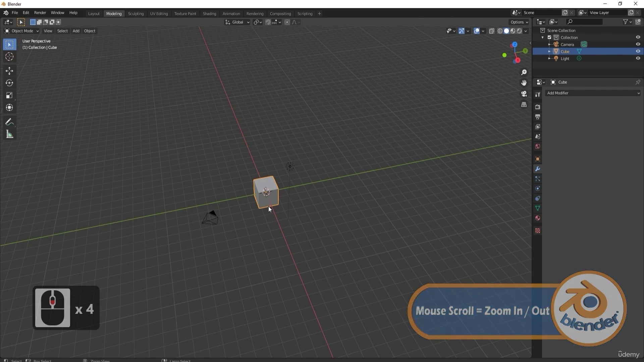Screen dimensions: 644x362
Task: Choose the Measure ruler tool
Action: click(x=9, y=135)
